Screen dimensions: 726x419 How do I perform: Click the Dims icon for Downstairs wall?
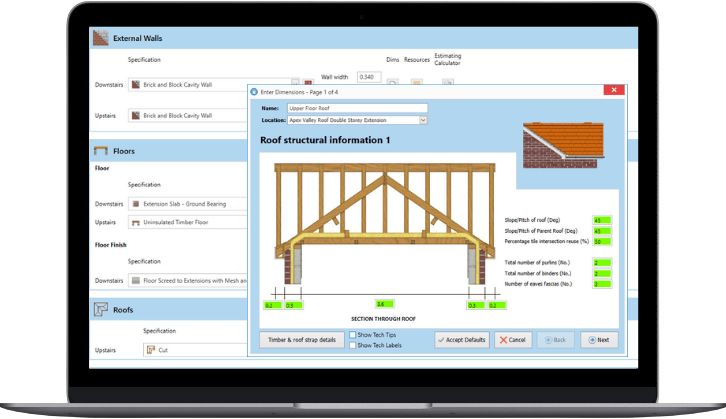[x=392, y=83]
